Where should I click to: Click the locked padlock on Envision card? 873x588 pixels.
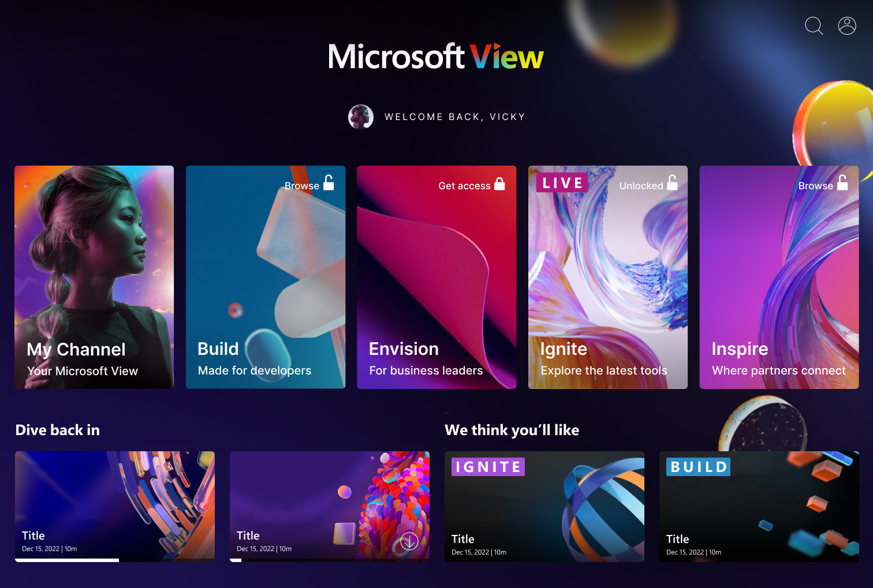coord(499,183)
